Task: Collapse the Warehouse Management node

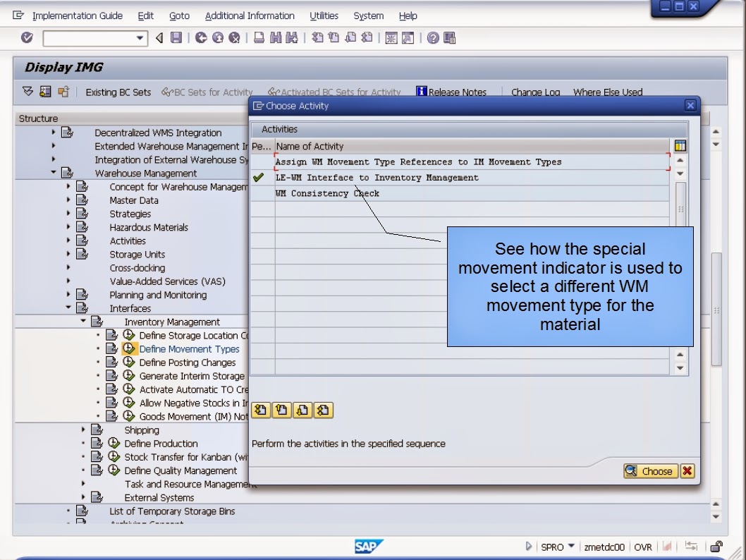Action: [x=54, y=172]
